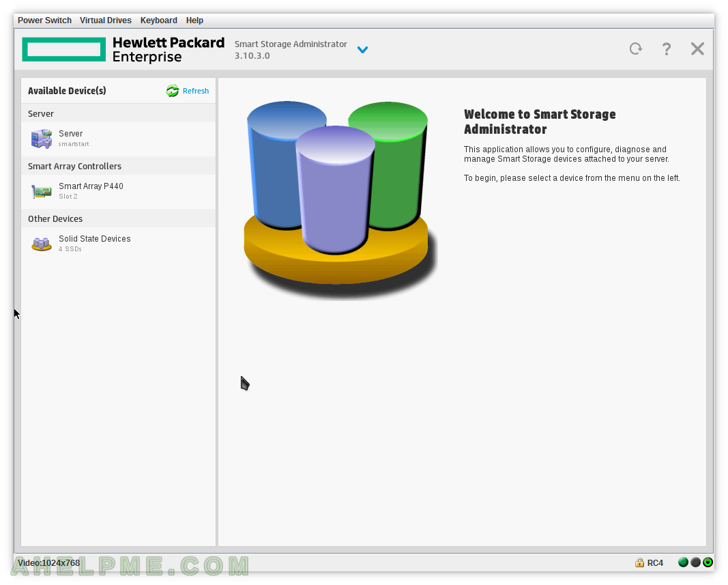Click the RC4 encryption label
This screenshot has height=585, width=728.
[x=655, y=562]
